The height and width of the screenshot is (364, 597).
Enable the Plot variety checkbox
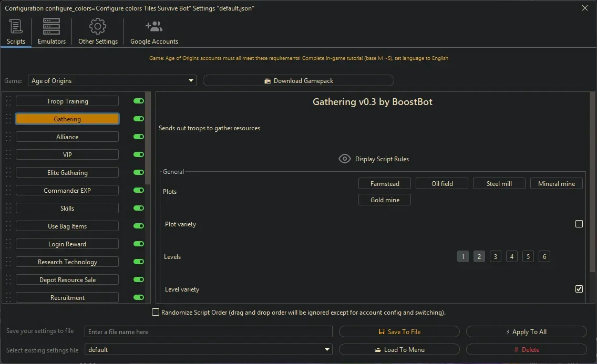(579, 224)
